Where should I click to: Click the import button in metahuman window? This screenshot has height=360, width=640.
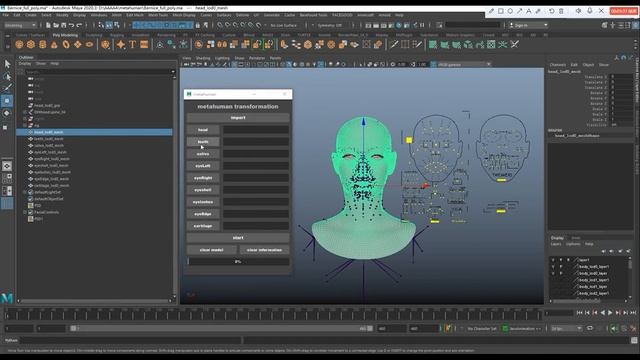tap(238, 118)
